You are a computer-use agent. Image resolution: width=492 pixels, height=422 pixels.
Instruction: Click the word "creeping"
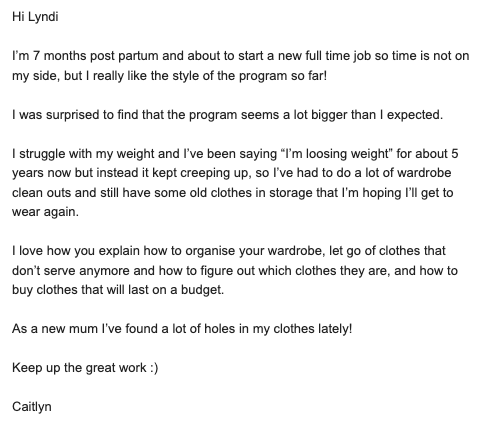[x=204, y=173]
